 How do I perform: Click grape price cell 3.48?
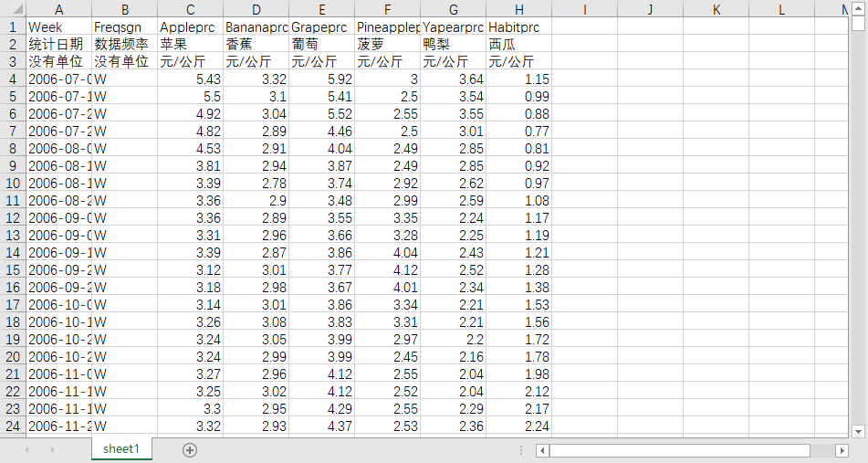point(322,200)
